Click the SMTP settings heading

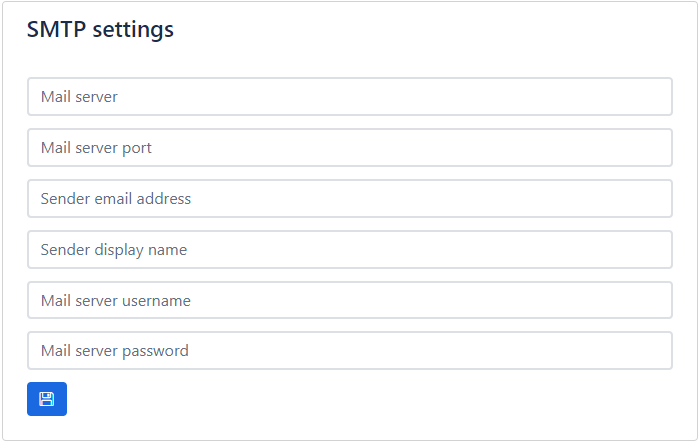100,30
